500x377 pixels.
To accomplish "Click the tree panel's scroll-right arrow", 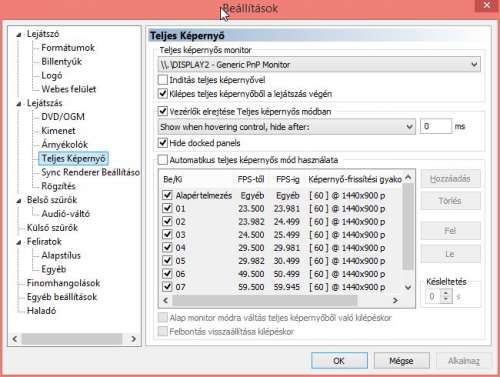I will (134, 339).
